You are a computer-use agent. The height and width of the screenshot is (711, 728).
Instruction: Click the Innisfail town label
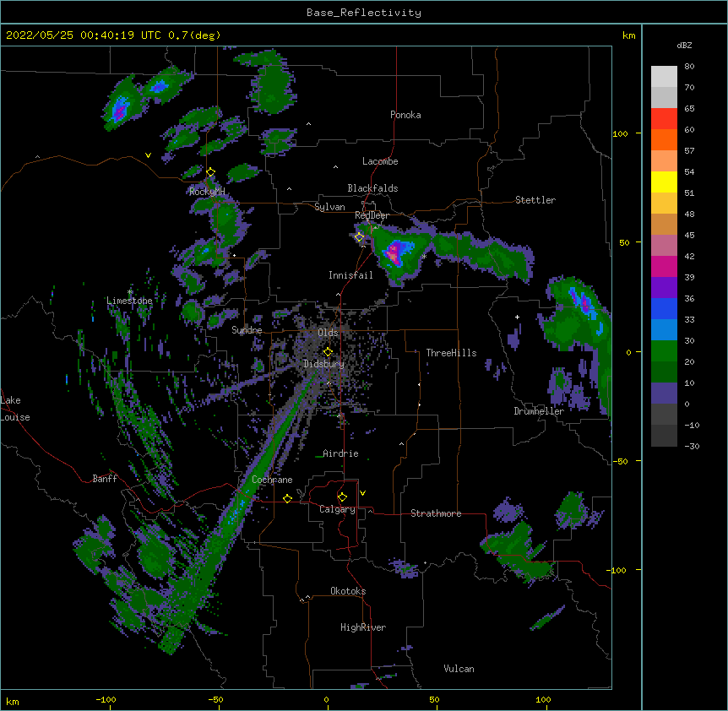click(350, 275)
